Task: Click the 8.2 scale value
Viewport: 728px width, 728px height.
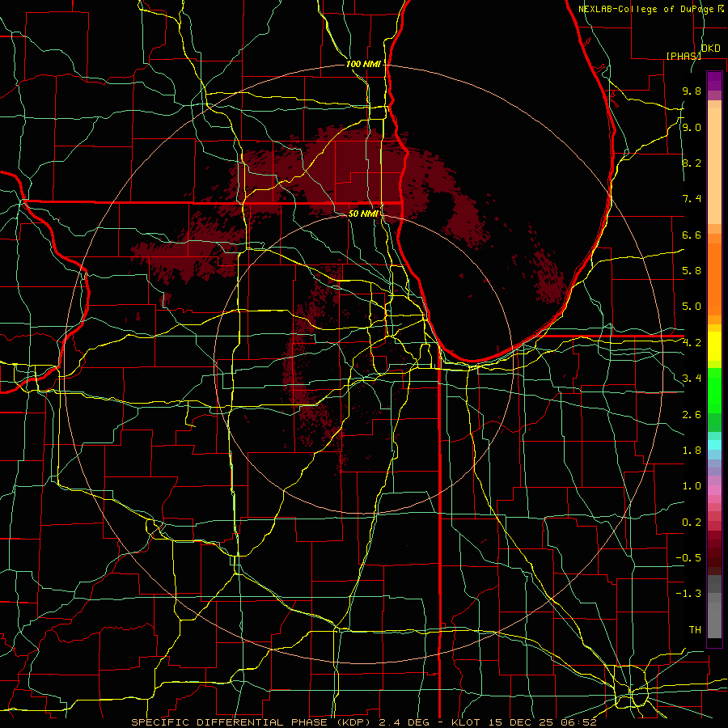Action: [x=692, y=163]
